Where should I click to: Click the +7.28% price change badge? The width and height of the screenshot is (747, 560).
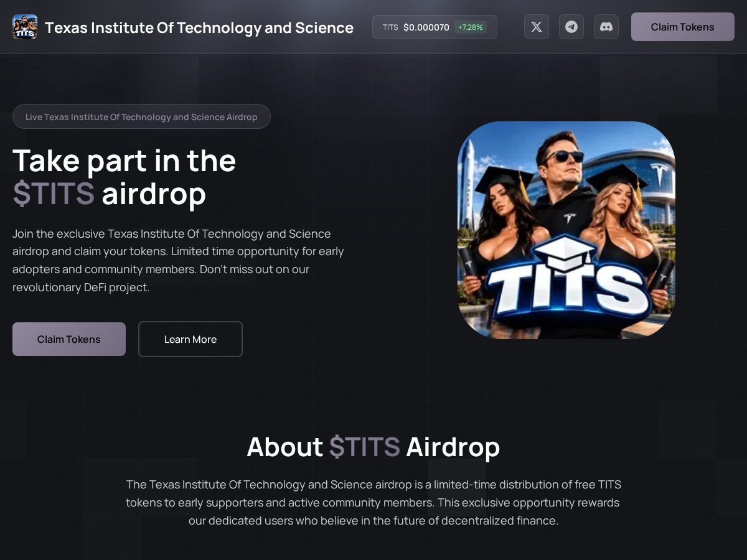pos(471,27)
